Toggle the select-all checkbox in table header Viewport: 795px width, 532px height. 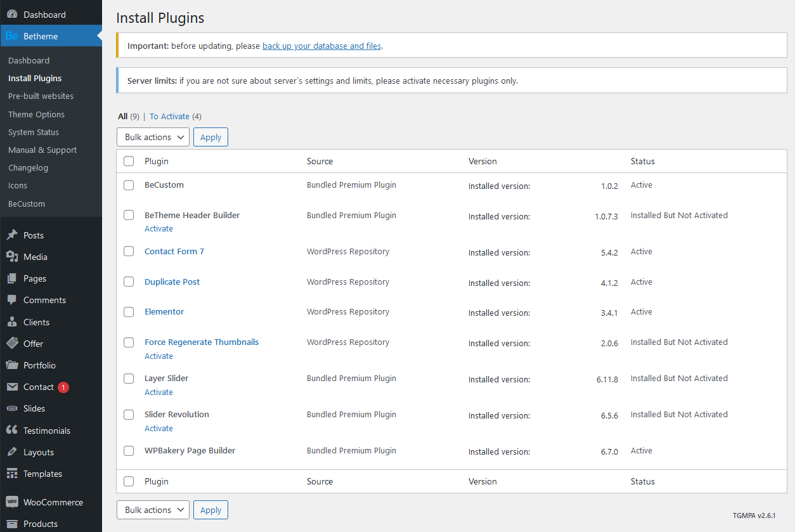129,161
